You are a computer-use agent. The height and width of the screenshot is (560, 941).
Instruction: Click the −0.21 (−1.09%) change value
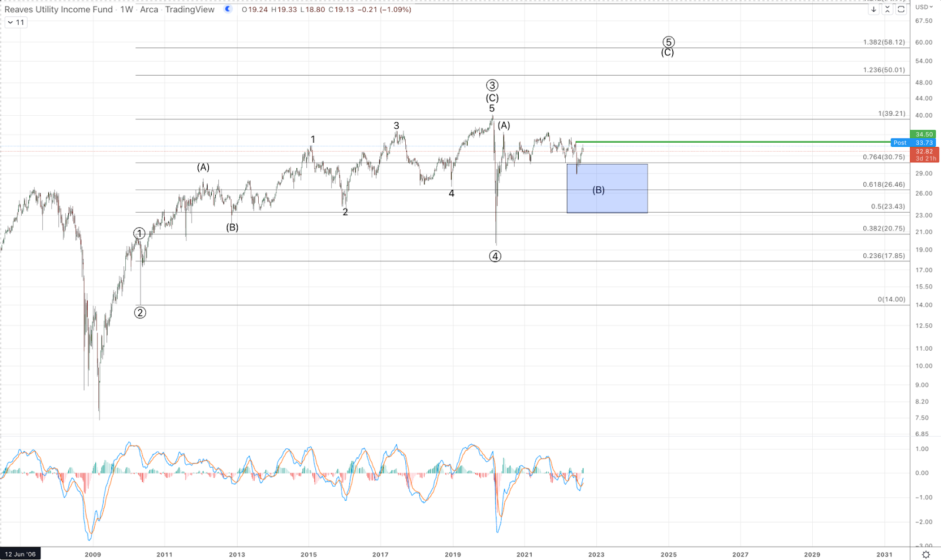point(384,9)
